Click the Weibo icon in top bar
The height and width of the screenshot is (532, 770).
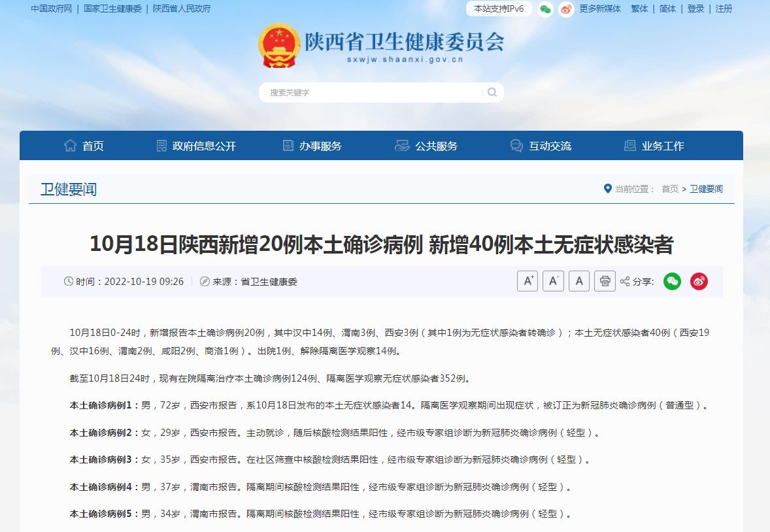(566, 9)
